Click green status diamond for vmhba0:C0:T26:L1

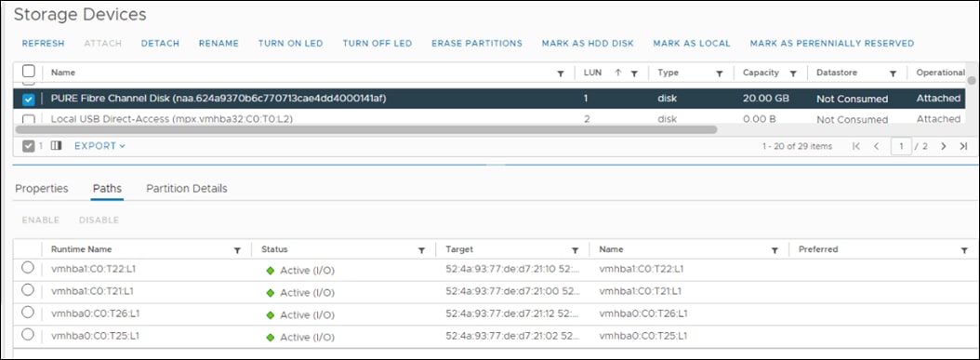270,315
